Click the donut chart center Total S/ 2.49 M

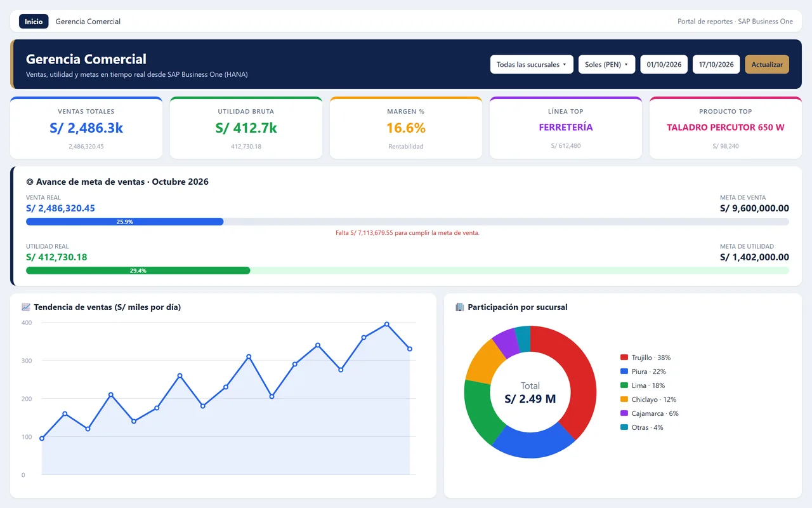pyautogui.click(x=530, y=392)
